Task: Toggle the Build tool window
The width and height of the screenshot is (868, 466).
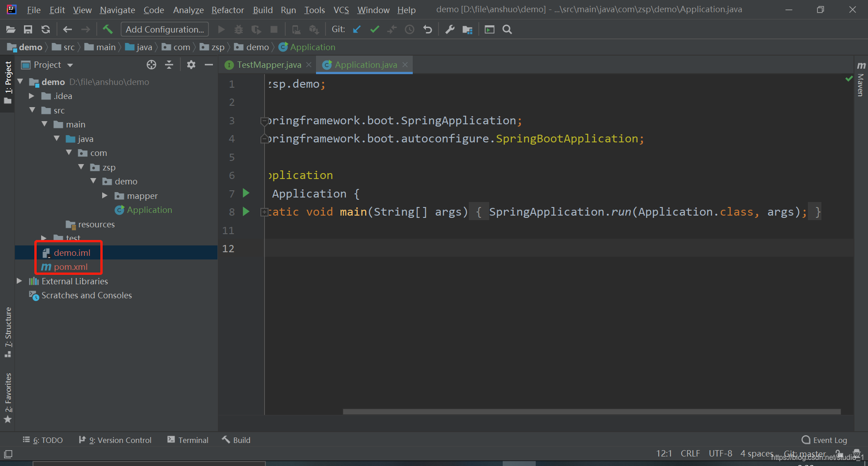Action: tap(236, 440)
